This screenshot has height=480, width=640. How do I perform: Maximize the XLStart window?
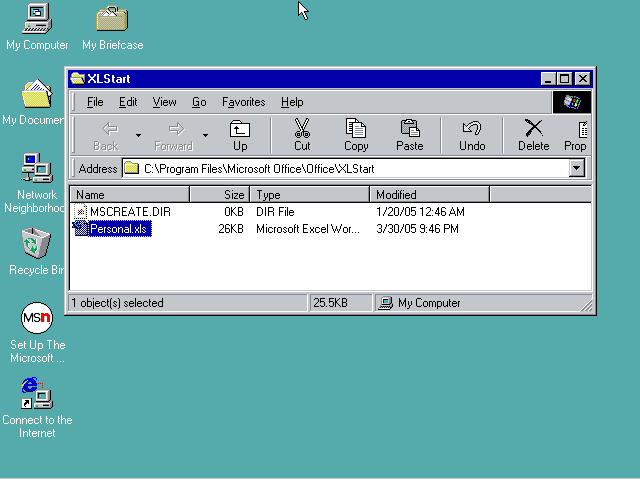pos(564,78)
